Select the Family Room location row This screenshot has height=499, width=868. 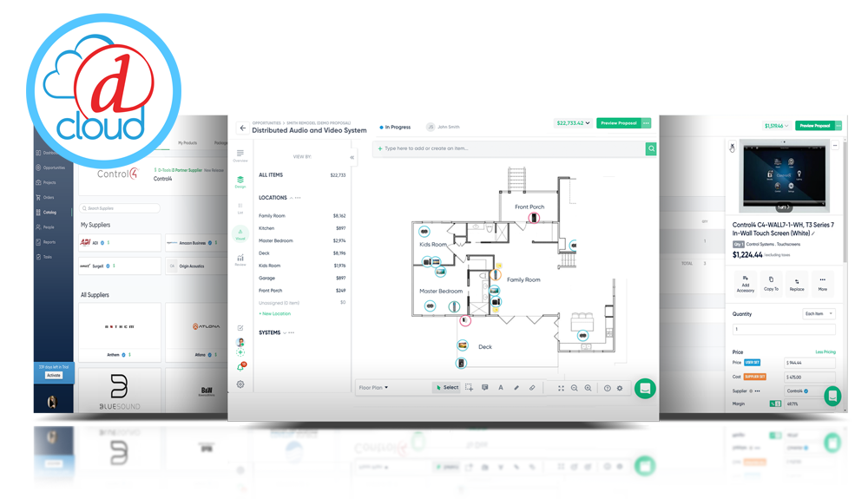(x=302, y=216)
